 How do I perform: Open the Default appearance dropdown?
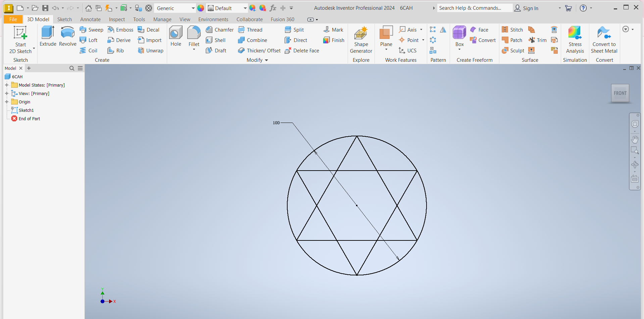(x=245, y=8)
